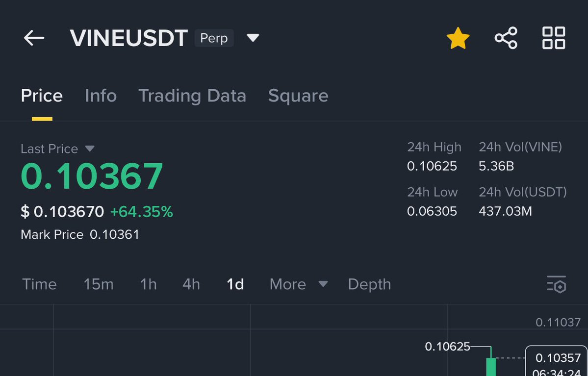Viewport: 588px width, 376px height.
Task: Open the Square tab
Action: pos(298,97)
